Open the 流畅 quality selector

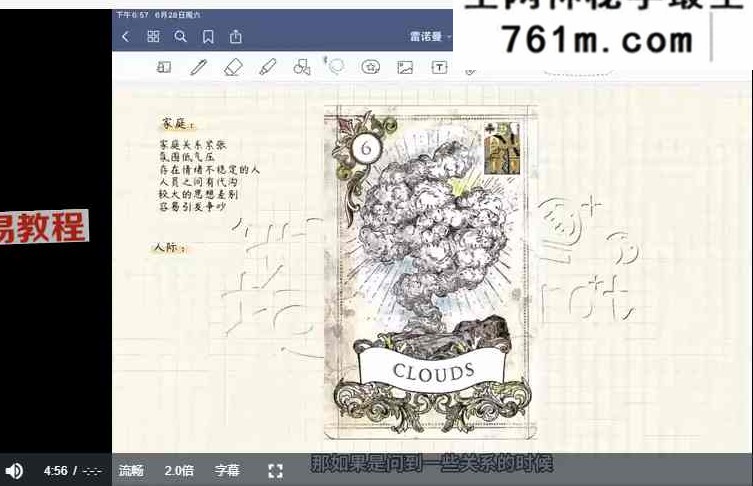131,471
